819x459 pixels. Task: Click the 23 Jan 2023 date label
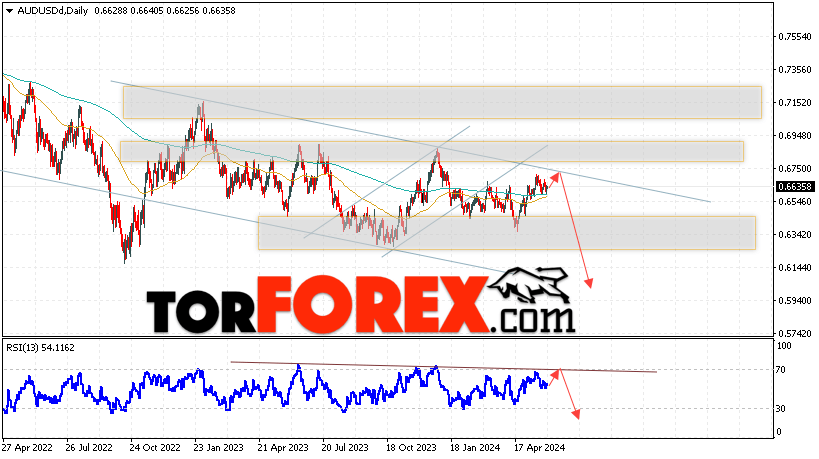coord(218,448)
